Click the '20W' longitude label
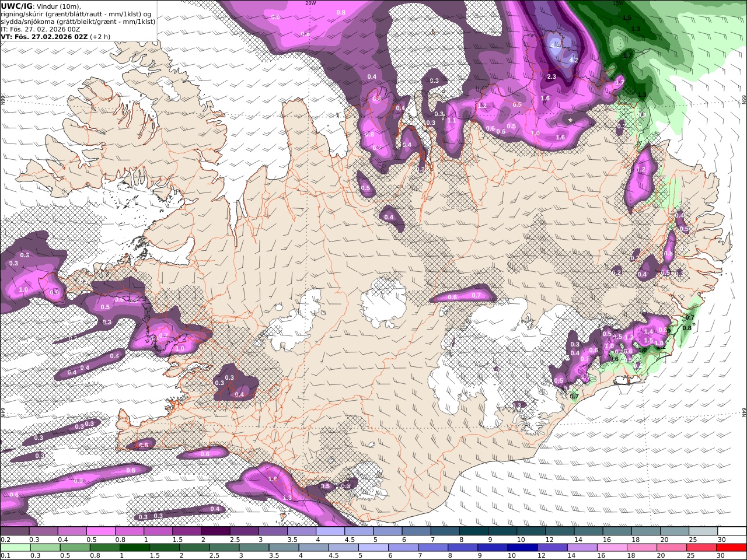The width and height of the screenshot is (747, 560). pos(310,3)
